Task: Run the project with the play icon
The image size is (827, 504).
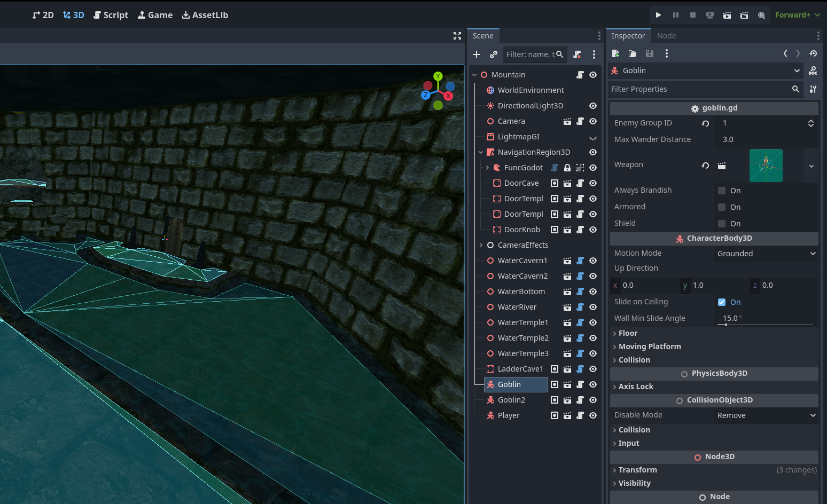Action: 658,15
